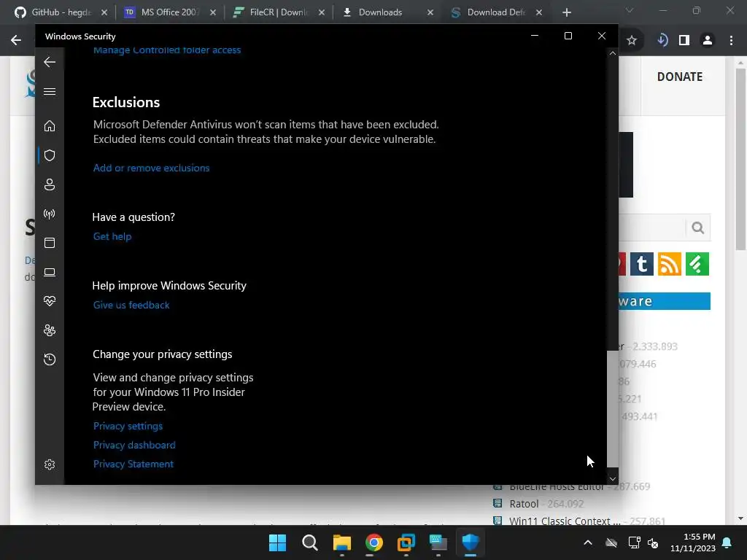
Task: Open Firewall & network protection icon
Action: (x=50, y=214)
